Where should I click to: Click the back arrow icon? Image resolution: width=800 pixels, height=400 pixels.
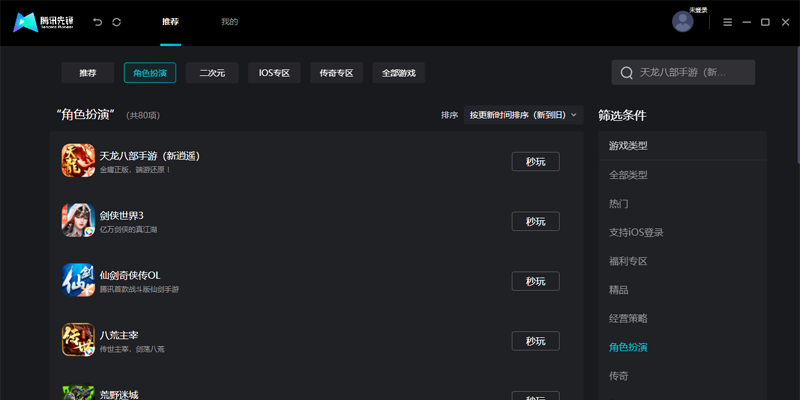click(97, 22)
